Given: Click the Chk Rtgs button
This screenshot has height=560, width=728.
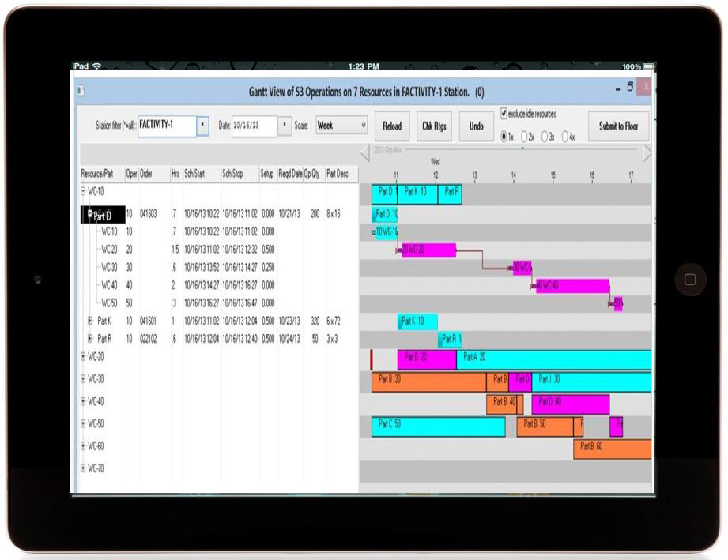Looking at the screenshot, I should [x=433, y=126].
